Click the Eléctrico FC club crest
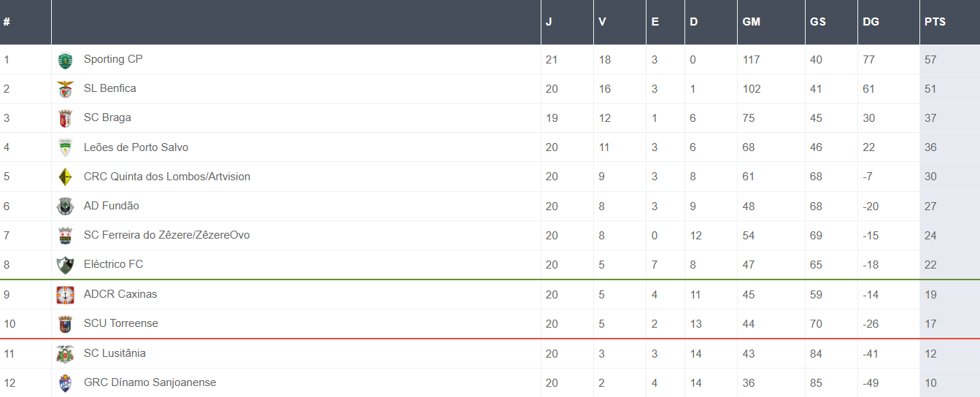The image size is (980, 397). click(x=66, y=265)
